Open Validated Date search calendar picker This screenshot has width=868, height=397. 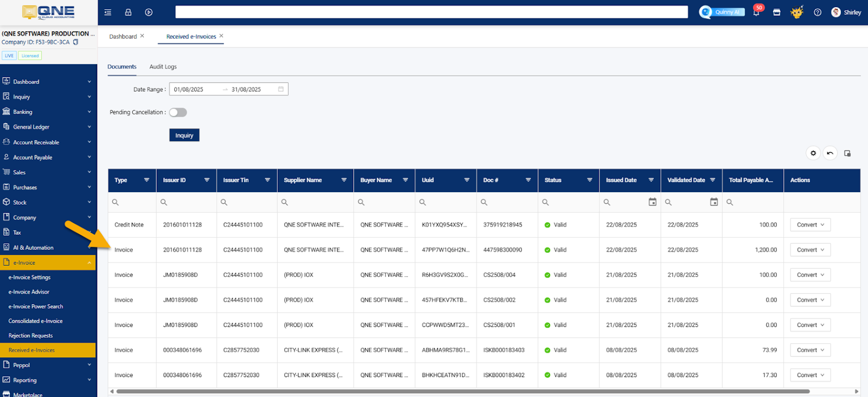714,202
